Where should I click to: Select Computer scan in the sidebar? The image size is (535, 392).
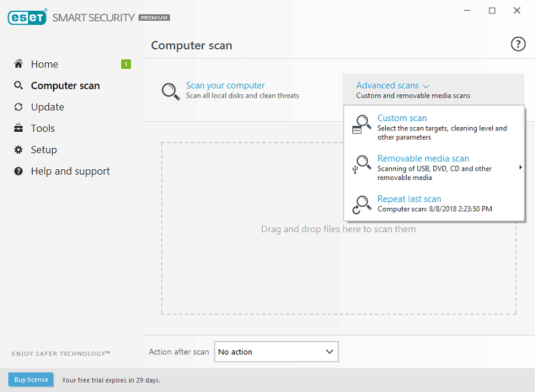65,86
